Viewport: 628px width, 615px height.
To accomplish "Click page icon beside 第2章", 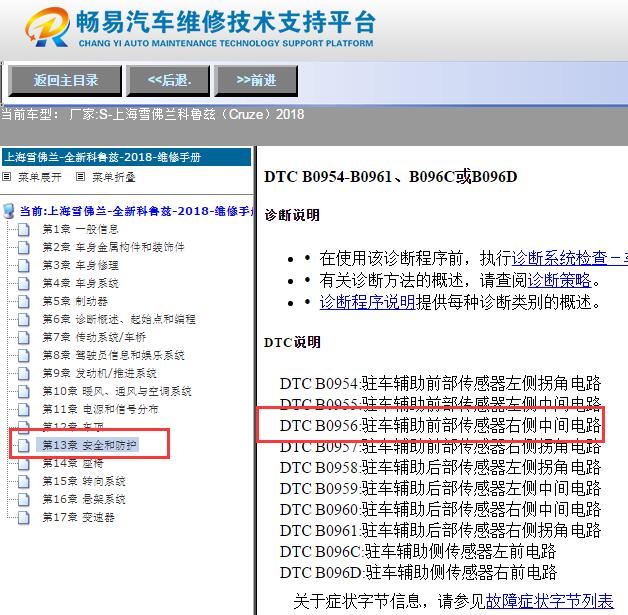I will coord(24,247).
